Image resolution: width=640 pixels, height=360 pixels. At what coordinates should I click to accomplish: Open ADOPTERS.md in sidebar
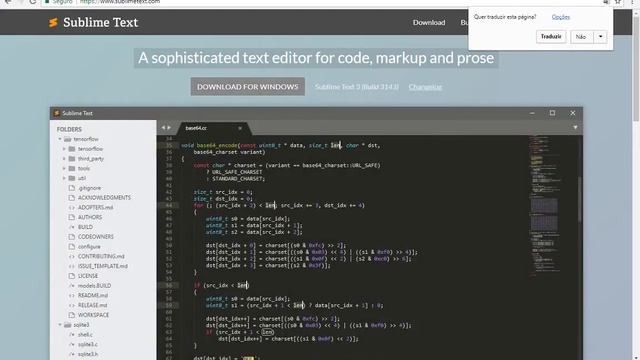[96, 207]
